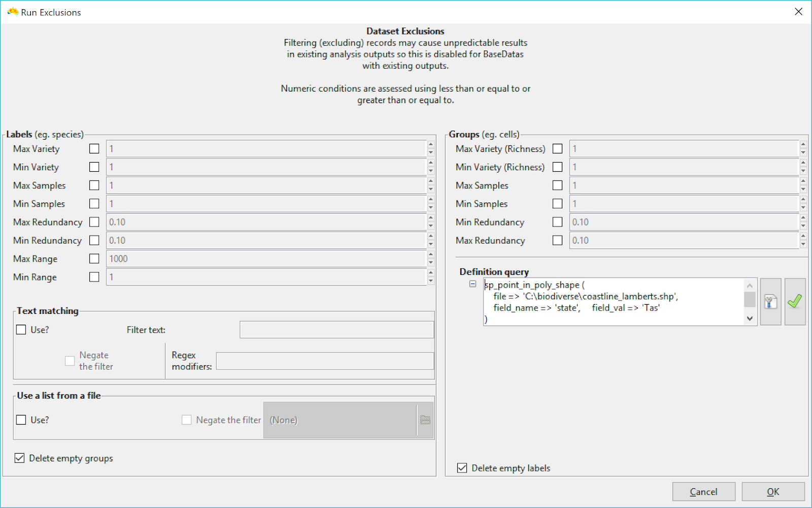Browse for exclusion list file via folder icon

pyautogui.click(x=425, y=420)
